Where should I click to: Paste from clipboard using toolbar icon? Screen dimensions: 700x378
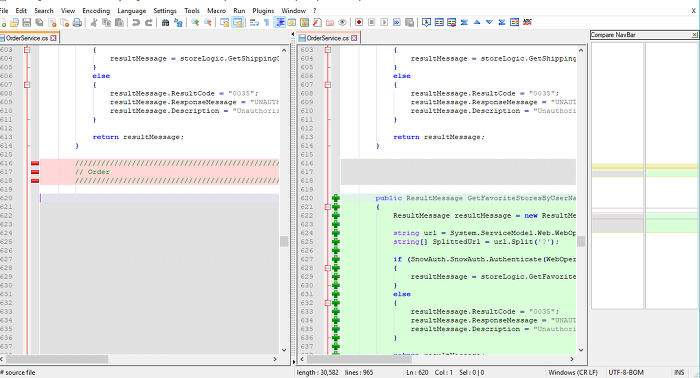pyautogui.click(x=119, y=22)
